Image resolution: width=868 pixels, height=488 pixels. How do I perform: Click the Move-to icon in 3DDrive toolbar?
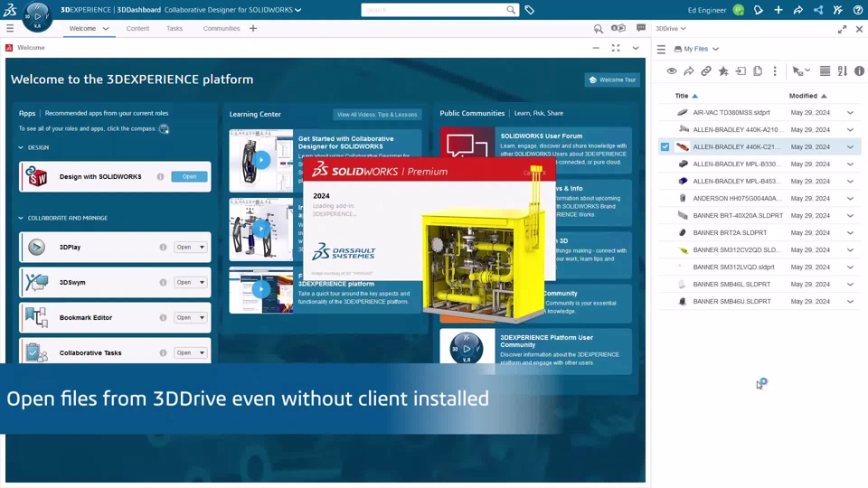click(741, 70)
